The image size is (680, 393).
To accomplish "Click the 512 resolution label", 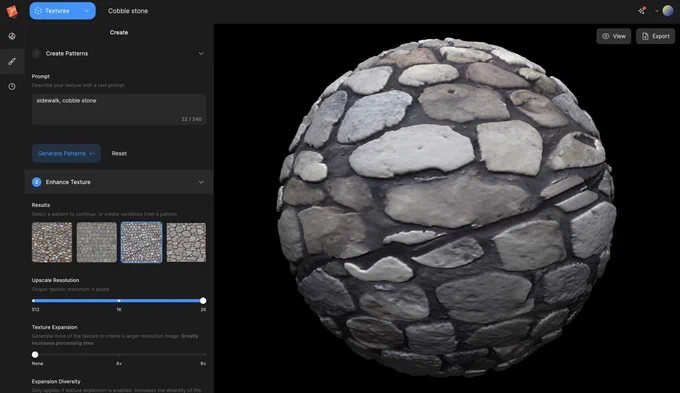I will (36, 310).
